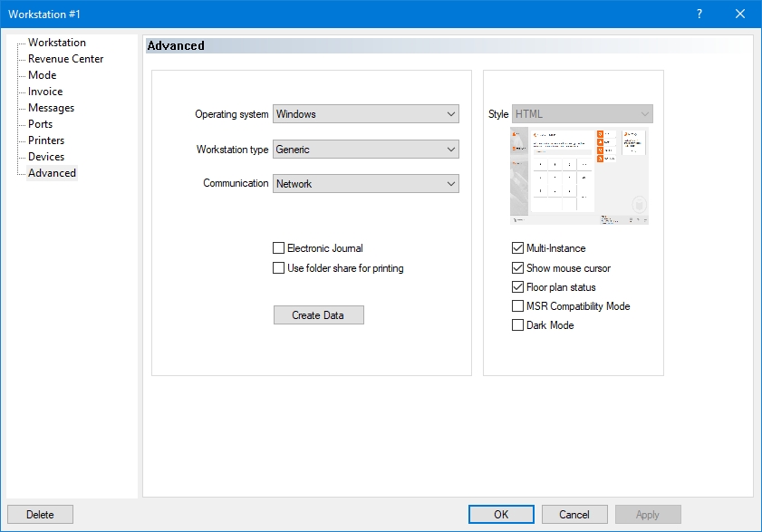
Task: Disable Show mouse cursor
Action: pos(518,268)
